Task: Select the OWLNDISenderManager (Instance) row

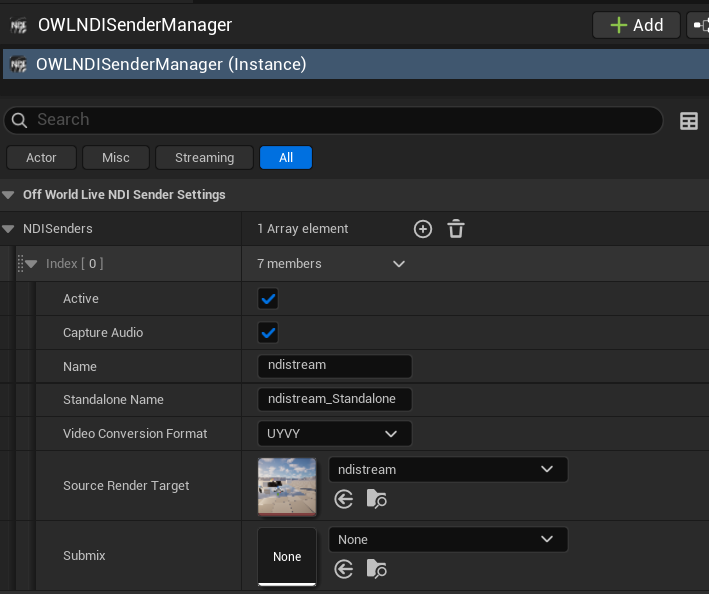Action: [x=356, y=64]
